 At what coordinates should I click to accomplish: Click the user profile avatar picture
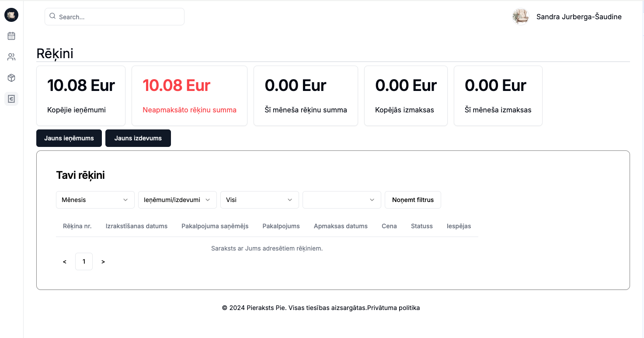520,17
